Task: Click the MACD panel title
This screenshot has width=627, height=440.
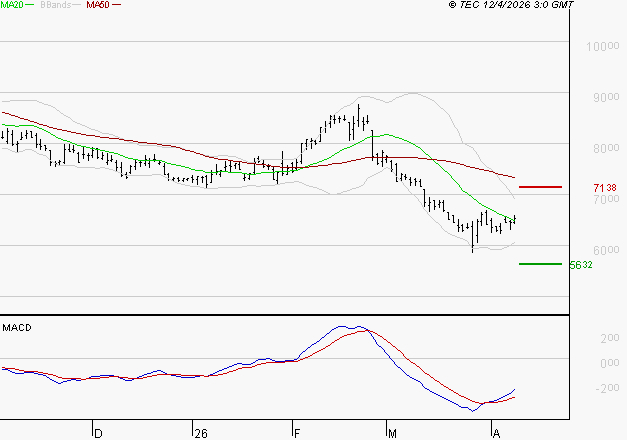Action: tap(17, 328)
